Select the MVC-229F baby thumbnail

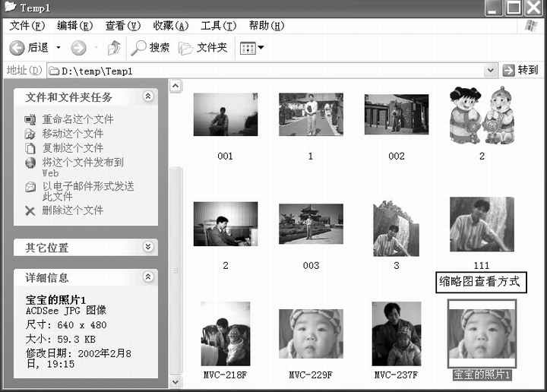pos(311,334)
